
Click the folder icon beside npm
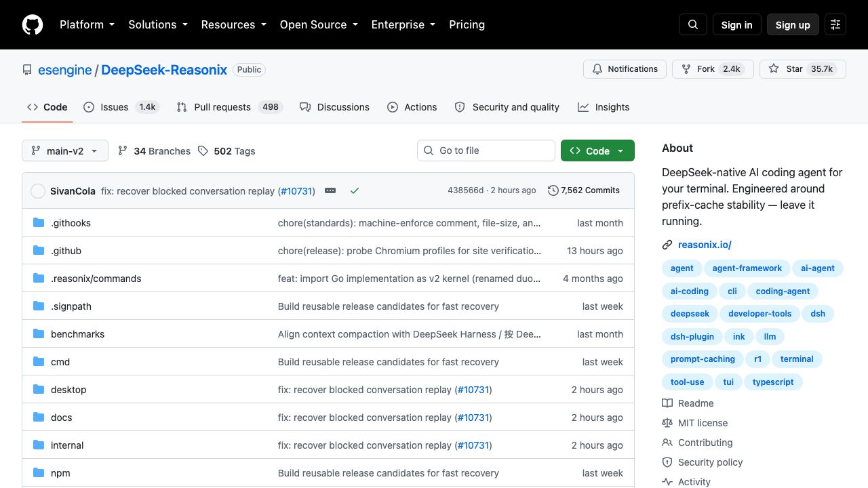tap(39, 472)
